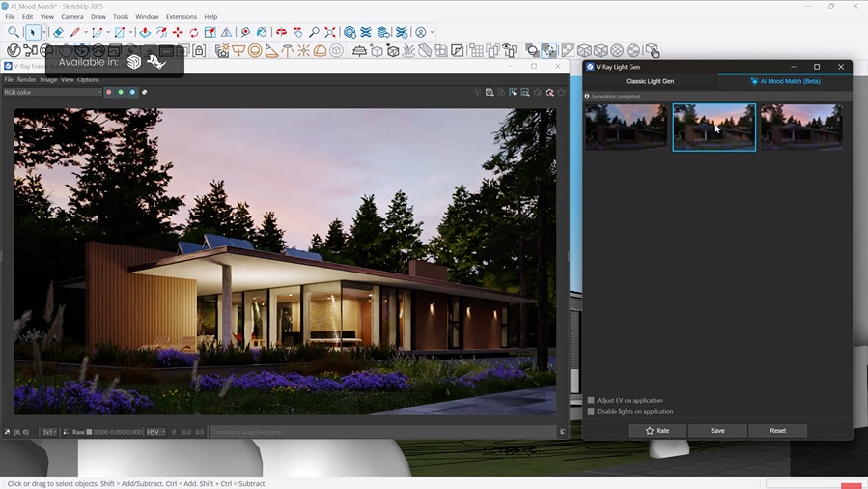Activate the Move tool with red arrows
Screen dimensions: 868x489
[178, 33]
